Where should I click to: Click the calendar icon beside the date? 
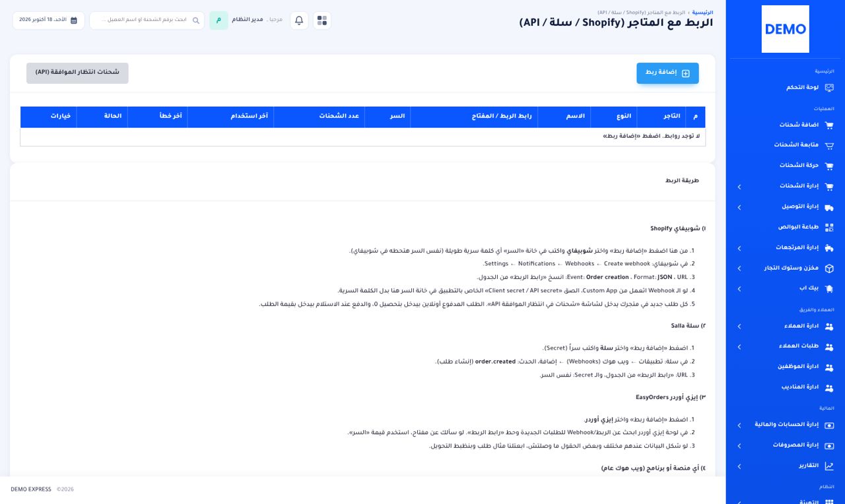[x=73, y=20]
